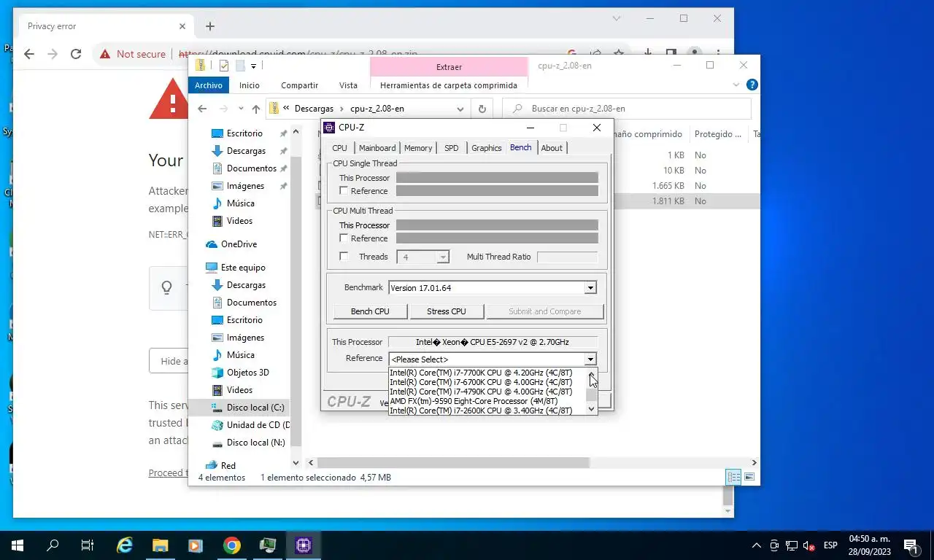Switch File Explorer to large icons view
The height and width of the screenshot is (560, 934).
749,477
